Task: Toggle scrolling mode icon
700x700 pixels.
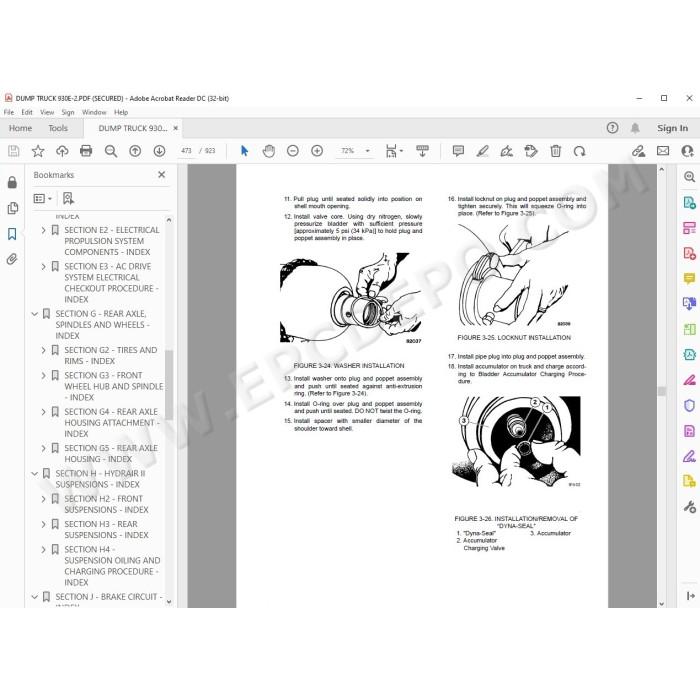Action: [x=422, y=151]
